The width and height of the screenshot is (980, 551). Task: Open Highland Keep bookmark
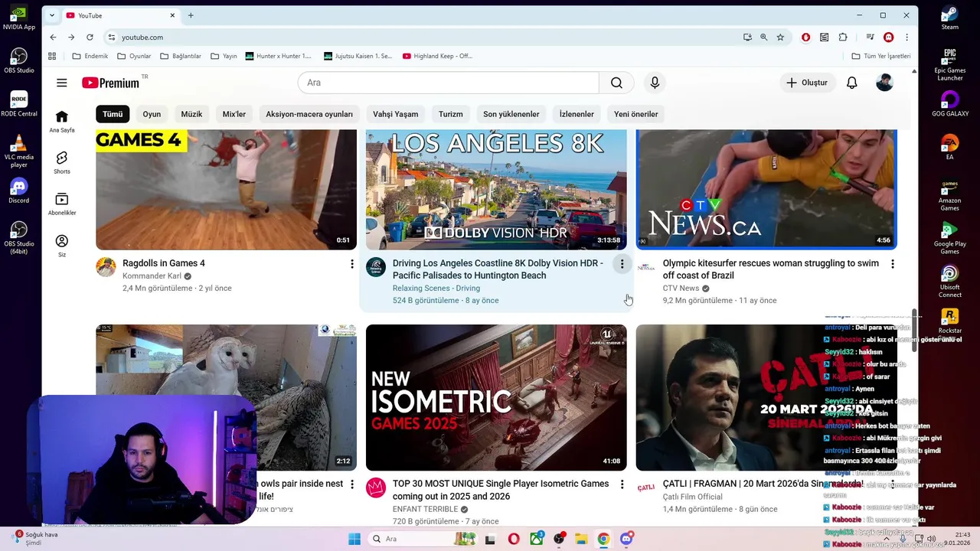[x=438, y=56]
